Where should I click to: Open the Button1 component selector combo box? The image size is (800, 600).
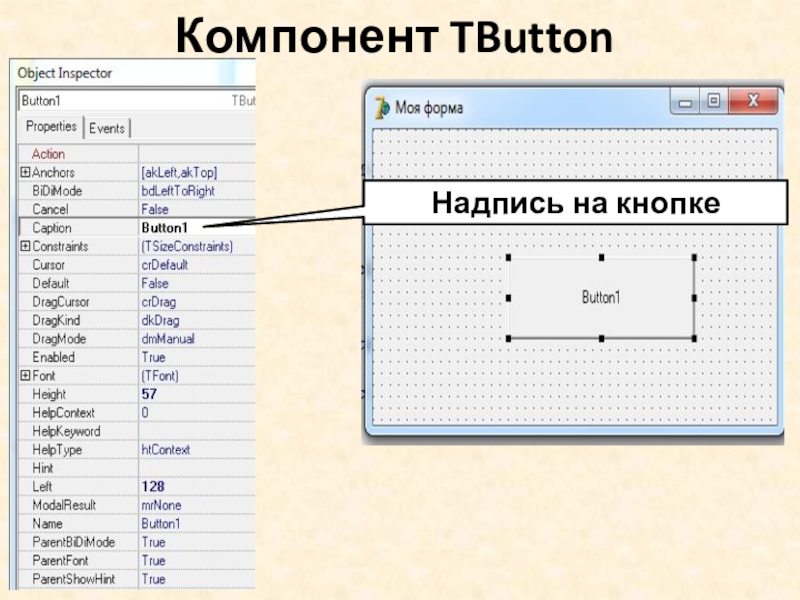coord(137,101)
